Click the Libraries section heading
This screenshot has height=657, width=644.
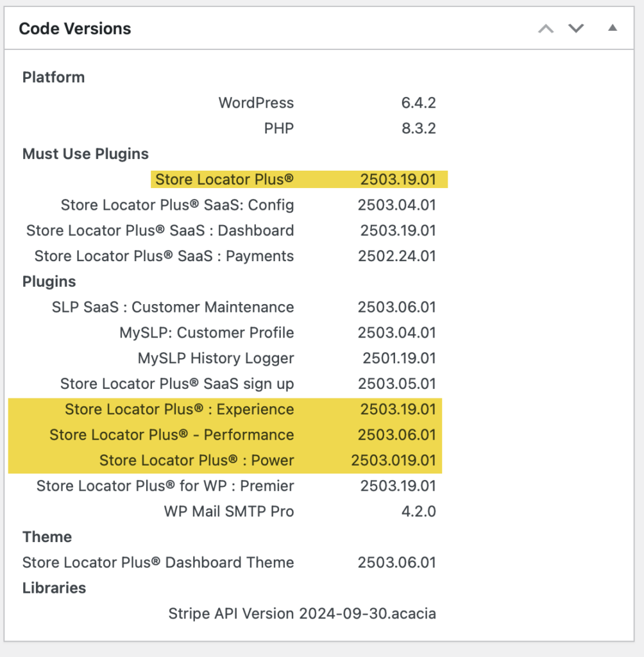coord(54,588)
